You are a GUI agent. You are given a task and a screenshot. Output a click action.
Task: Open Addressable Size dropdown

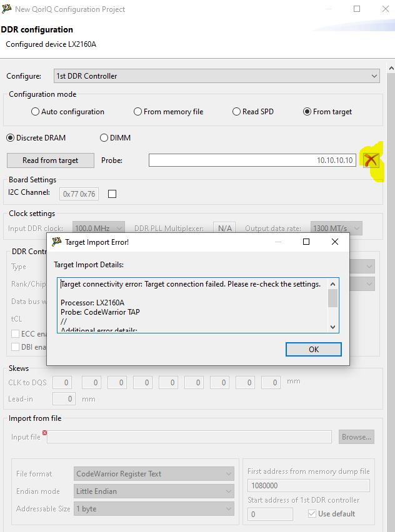(x=154, y=509)
